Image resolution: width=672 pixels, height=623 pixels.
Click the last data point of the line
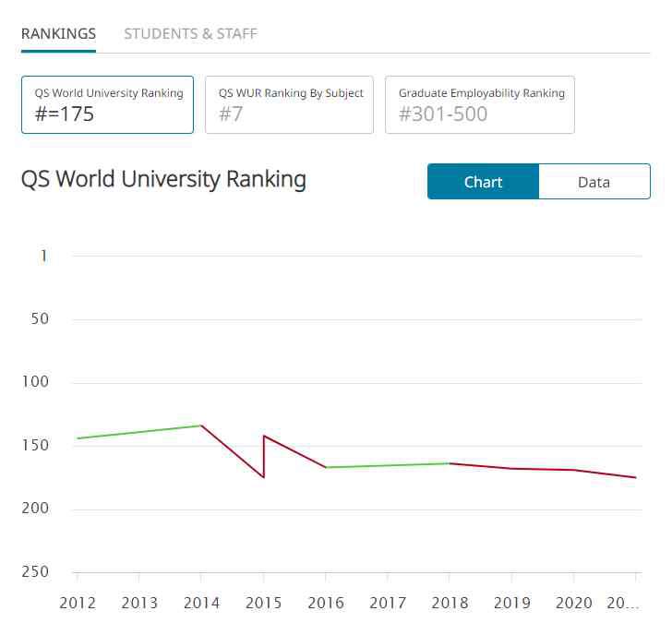pos(636,477)
